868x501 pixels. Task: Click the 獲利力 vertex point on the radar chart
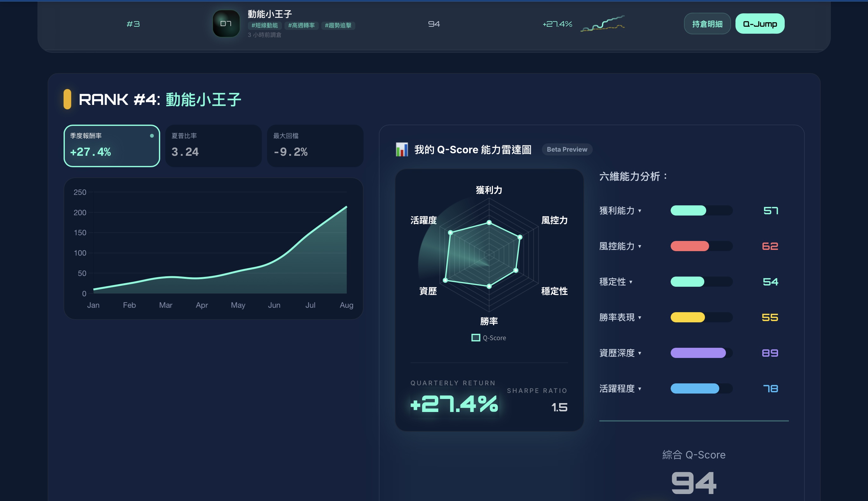click(x=489, y=222)
